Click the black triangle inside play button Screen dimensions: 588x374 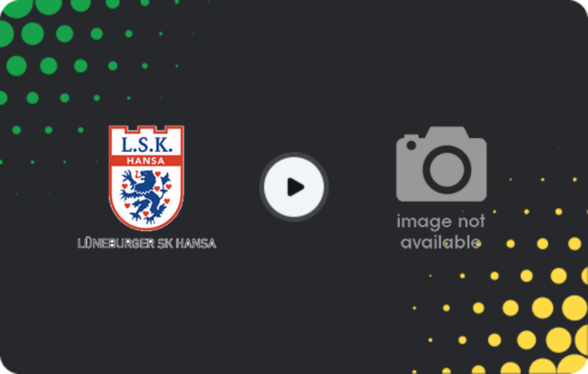(x=295, y=187)
